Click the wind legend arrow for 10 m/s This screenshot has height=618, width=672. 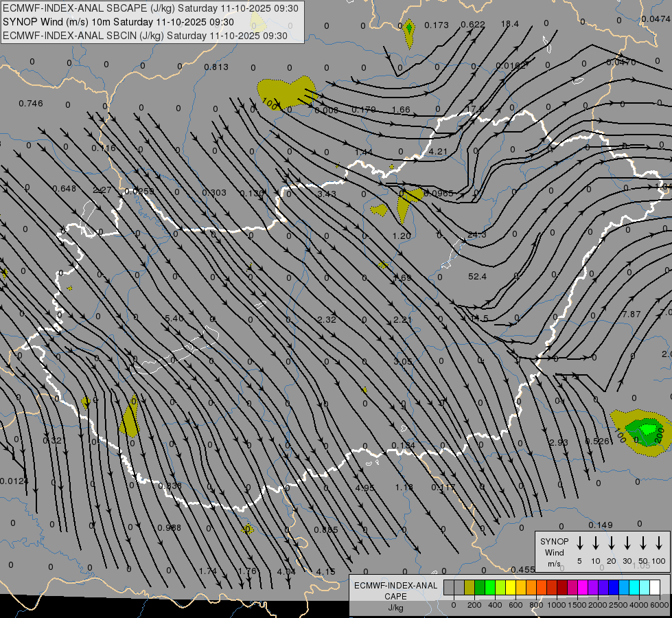595,543
